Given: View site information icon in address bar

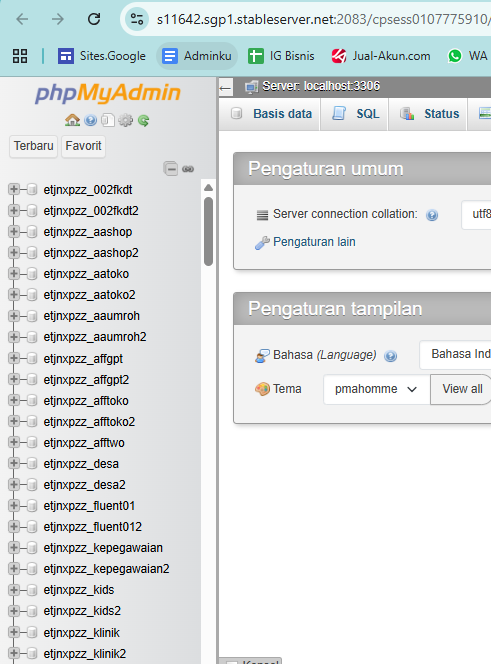Looking at the screenshot, I should pyautogui.click(x=137, y=19).
